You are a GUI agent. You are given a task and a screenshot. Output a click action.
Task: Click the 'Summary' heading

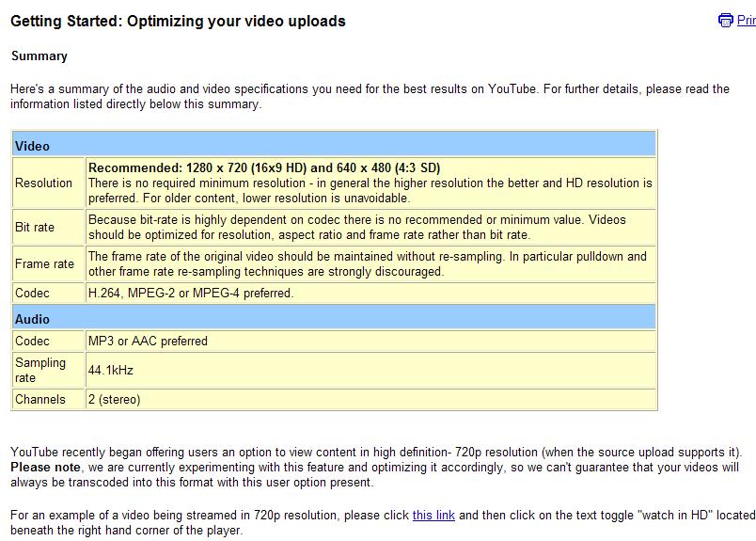pyautogui.click(x=39, y=56)
